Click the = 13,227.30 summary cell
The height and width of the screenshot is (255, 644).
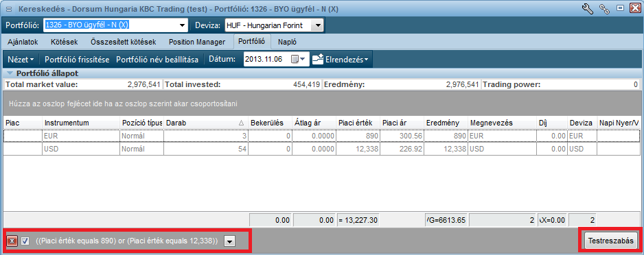[x=358, y=220]
